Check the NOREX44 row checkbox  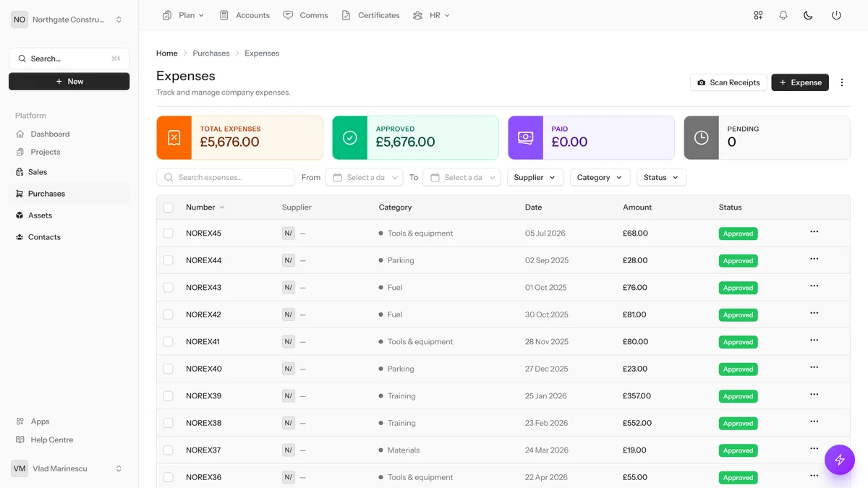click(169, 260)
